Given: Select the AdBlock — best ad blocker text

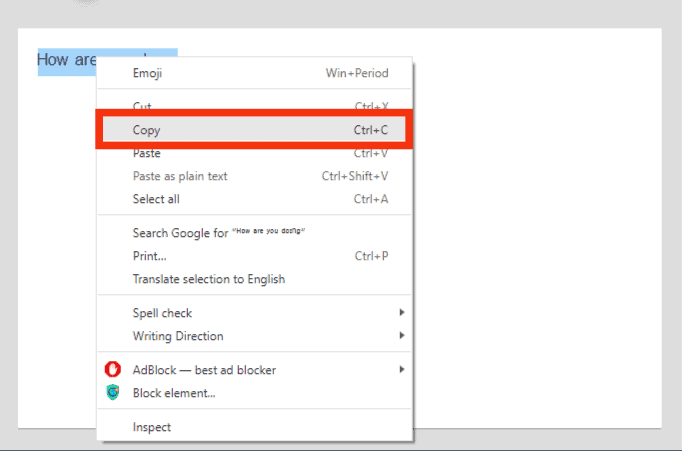Looking at the screenshot, I should tap(204, 370).
